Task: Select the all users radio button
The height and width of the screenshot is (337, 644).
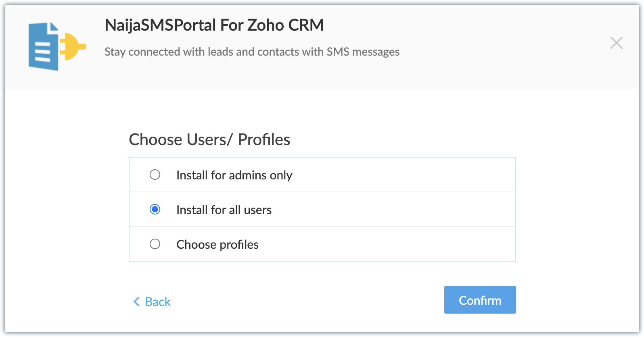Action: (155, 209)
